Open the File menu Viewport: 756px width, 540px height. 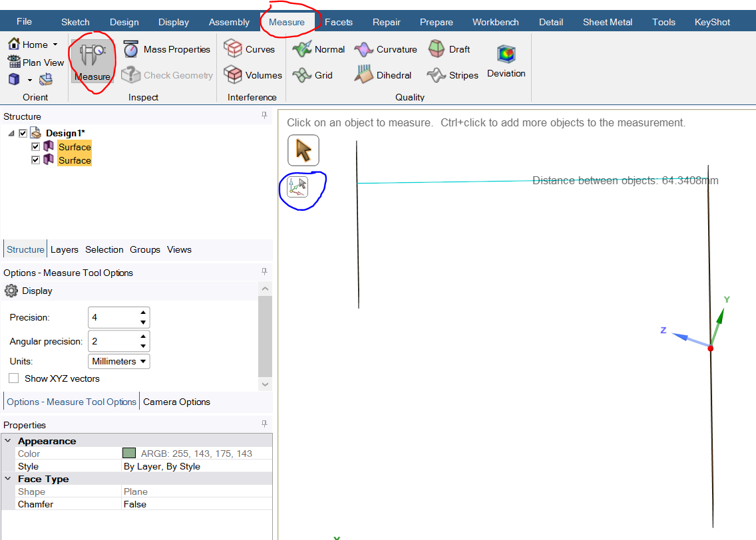(x=24, y=22)
